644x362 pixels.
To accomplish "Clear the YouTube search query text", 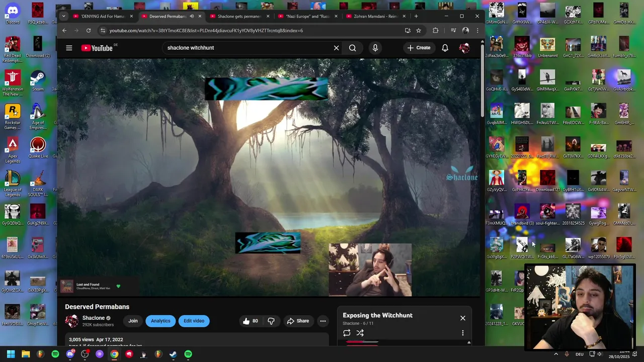I will coord(336,48).
